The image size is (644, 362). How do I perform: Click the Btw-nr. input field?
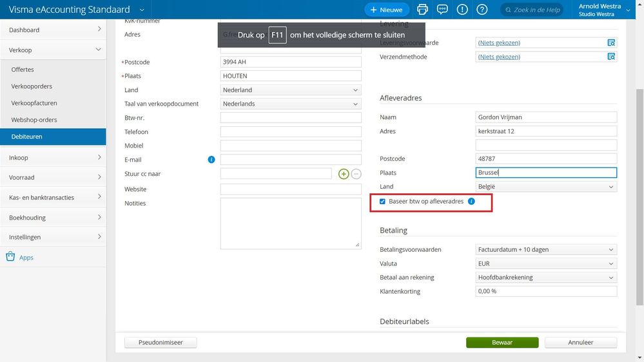pos(291,118)
